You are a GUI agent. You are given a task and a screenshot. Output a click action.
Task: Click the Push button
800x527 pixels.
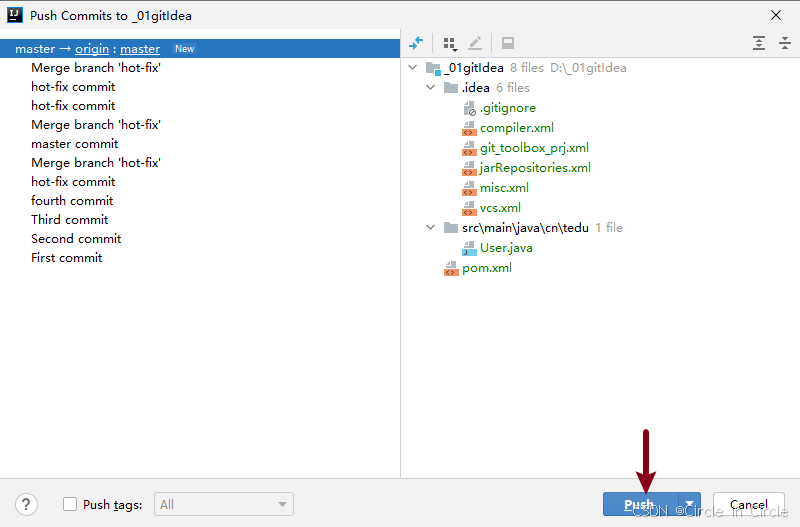tap(640, 505)
